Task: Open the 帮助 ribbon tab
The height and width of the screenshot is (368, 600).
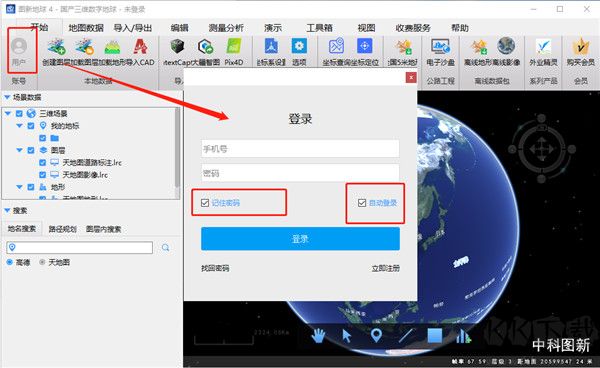Action: click(460, 28)
